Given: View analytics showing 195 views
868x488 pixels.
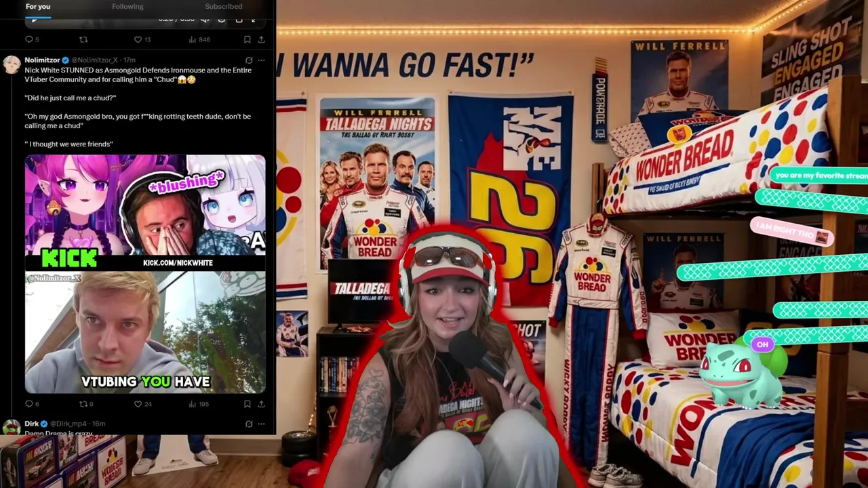Looking at the screenshot, I should 199,404.
